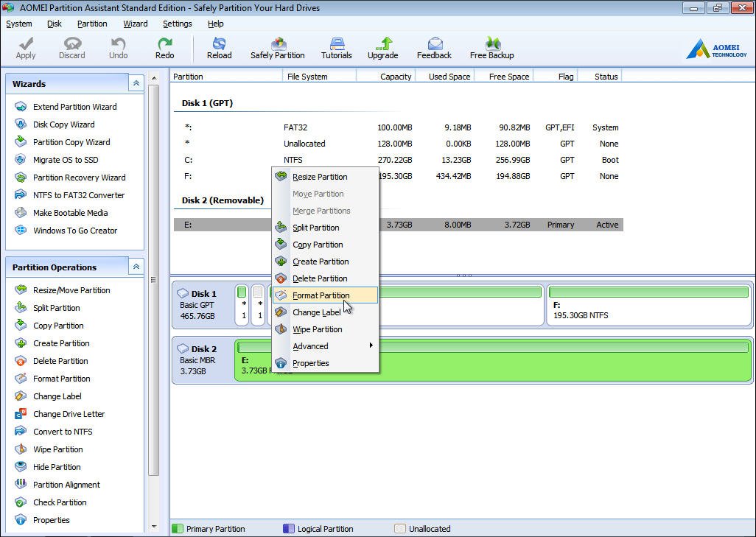Select Format Partition in the context menu
The width and height of the screenshot is (756, 537).
pos(321,295)
